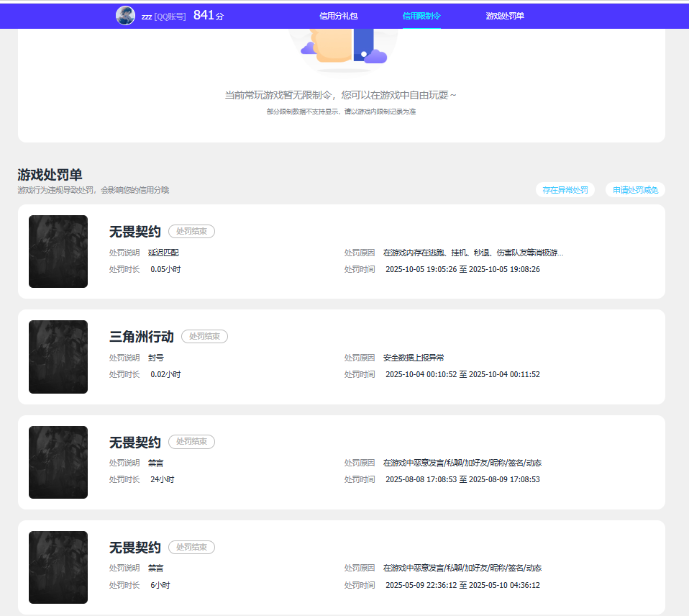Screen dimensions: 689x616
Task: Click time range starting 2025-08-08 17:08:53
Action: pyautogui.click(x=462, y=480)
